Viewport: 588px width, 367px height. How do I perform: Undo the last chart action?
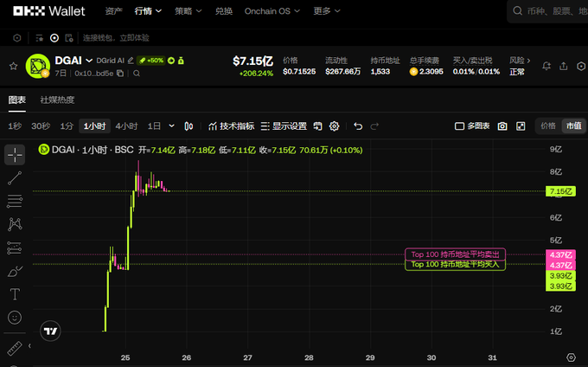pos(358,126)
